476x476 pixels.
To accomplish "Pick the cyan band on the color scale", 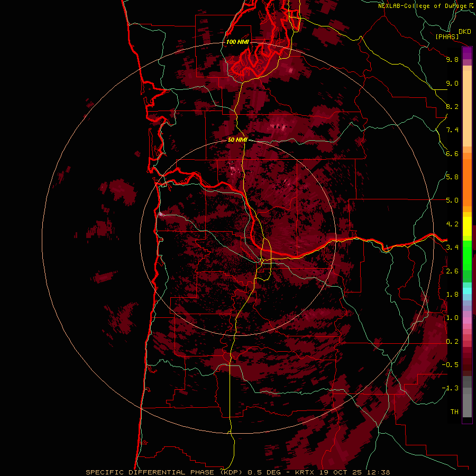I will click(467, 290).
